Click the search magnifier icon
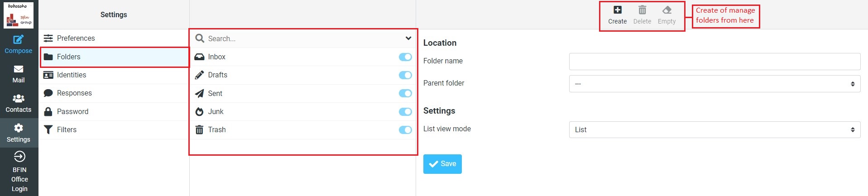Screen dimensions: 868x196 [200, 38]
